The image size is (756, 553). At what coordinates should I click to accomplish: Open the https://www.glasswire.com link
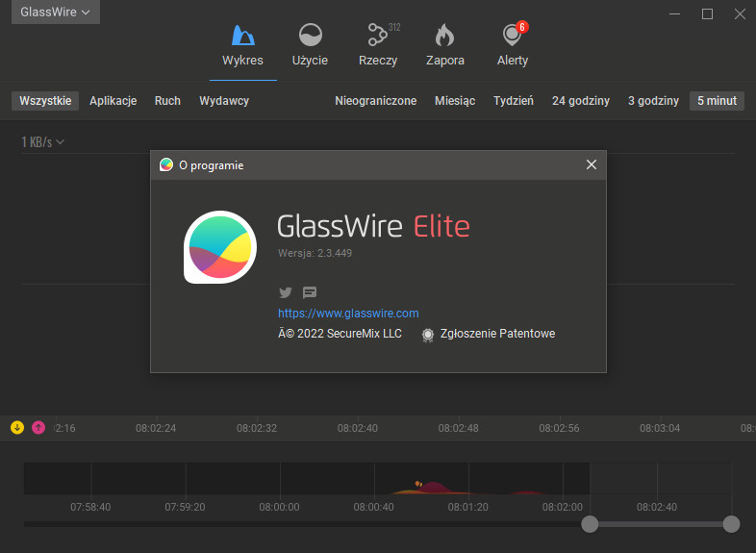pos(348,314)
